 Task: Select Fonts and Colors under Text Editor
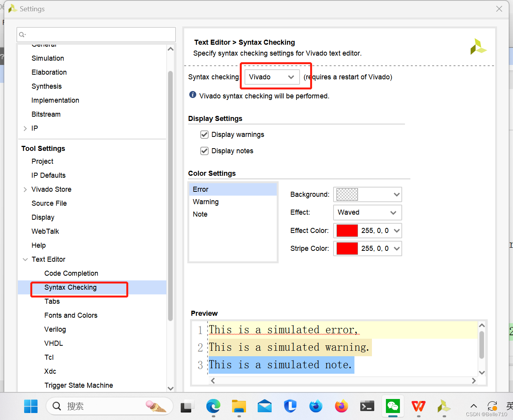click(71, 315)
